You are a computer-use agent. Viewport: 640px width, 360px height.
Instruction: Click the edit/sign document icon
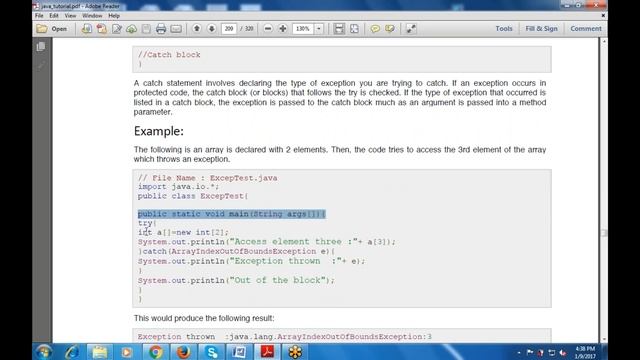click(x=117, y=29)
